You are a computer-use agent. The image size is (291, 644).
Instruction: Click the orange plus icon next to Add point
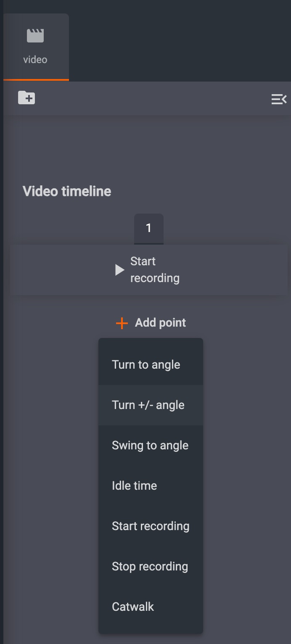[121, 323]
